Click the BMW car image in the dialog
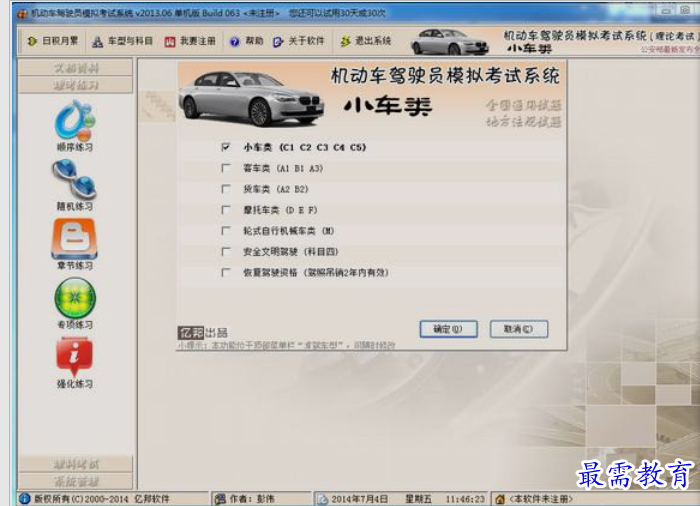The image size is (700, 506). point(251,98)
